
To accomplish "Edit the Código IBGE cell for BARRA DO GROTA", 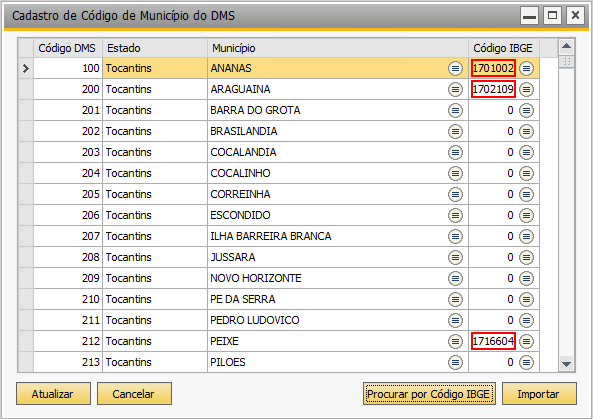I will pyautogui.click(x=493, y=110).
